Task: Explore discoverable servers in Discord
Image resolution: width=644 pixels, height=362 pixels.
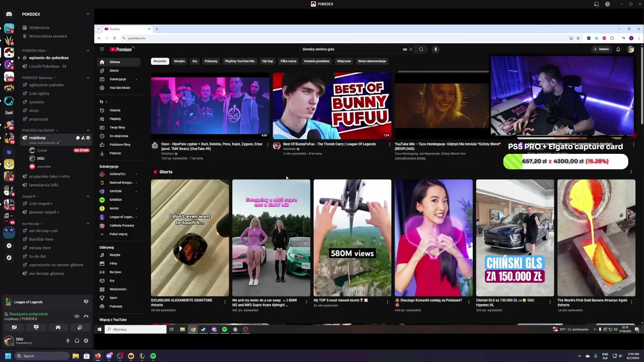Action: click(x=9, y=257)
